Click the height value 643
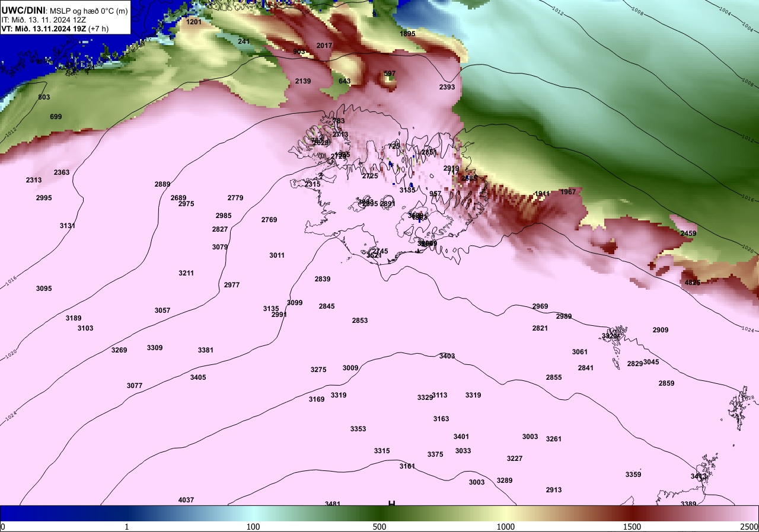 (x=345, y=81)
